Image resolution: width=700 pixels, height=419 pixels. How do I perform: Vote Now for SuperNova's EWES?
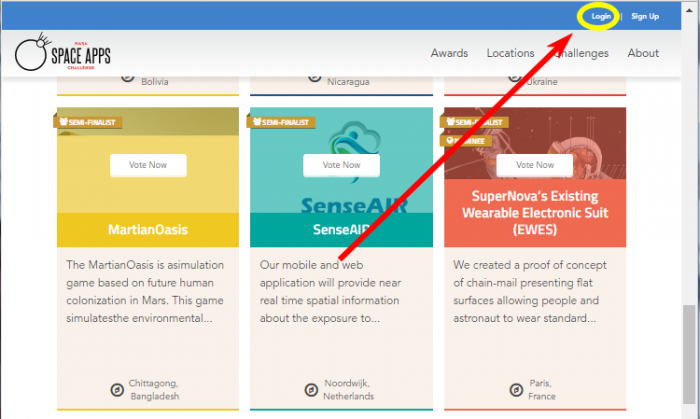535,165
